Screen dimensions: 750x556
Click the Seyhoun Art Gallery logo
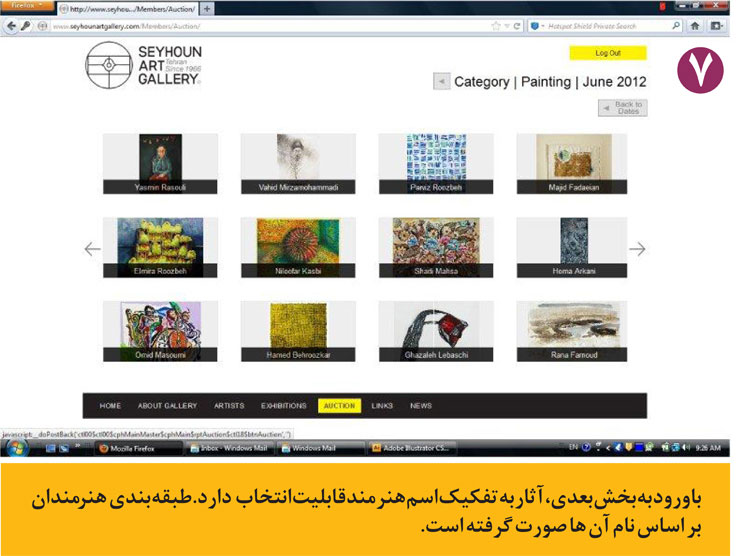tap(144, 68)
